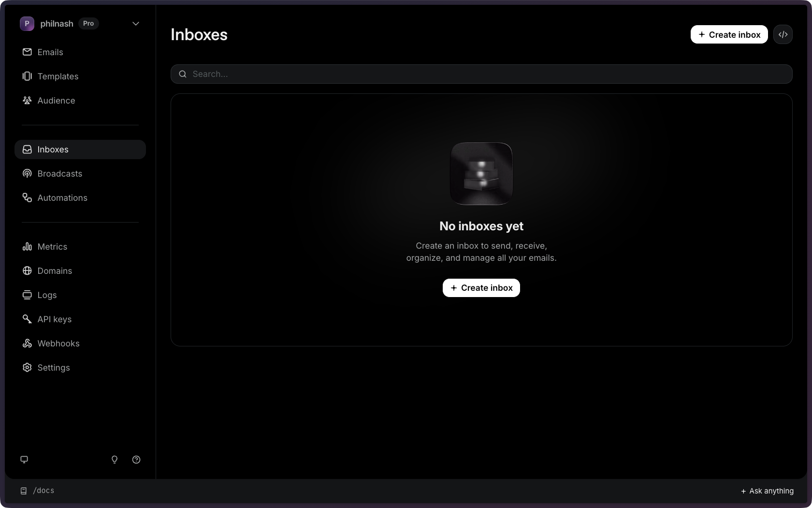Open the API code snippet panel icon
Image resolution: width=812 pixels, height=508 pixels.
(x=783, y=34)
